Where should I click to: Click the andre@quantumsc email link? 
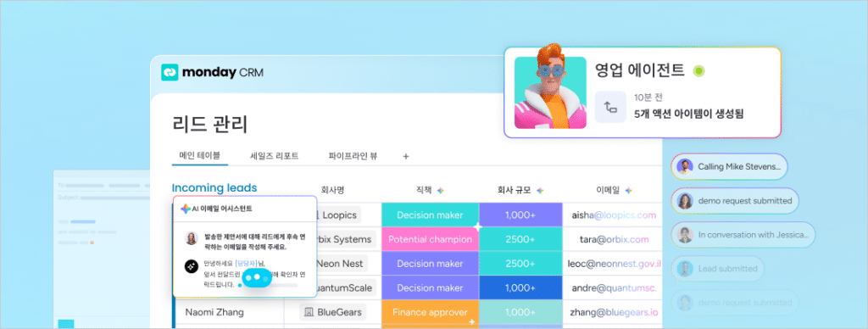point(614,288)
